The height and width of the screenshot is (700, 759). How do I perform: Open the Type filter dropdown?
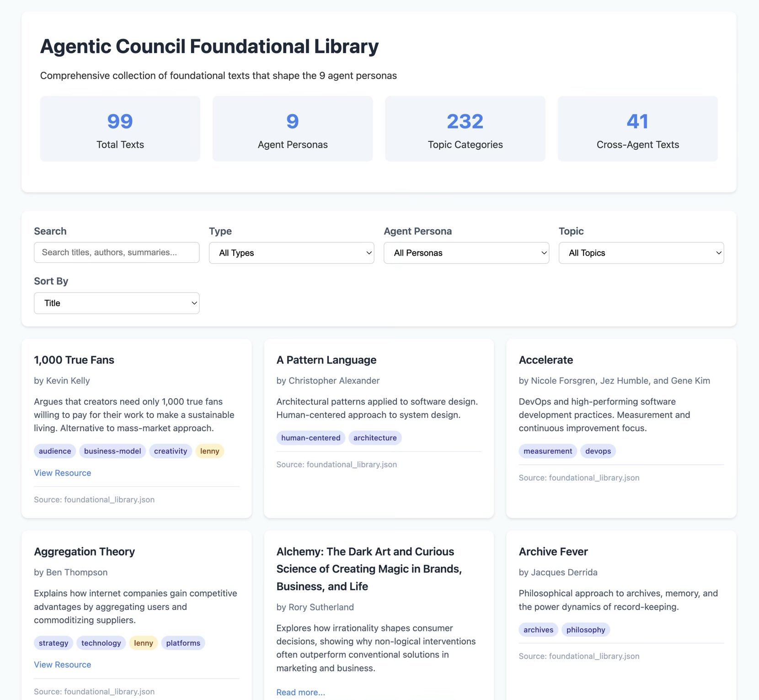pos(291,253)
